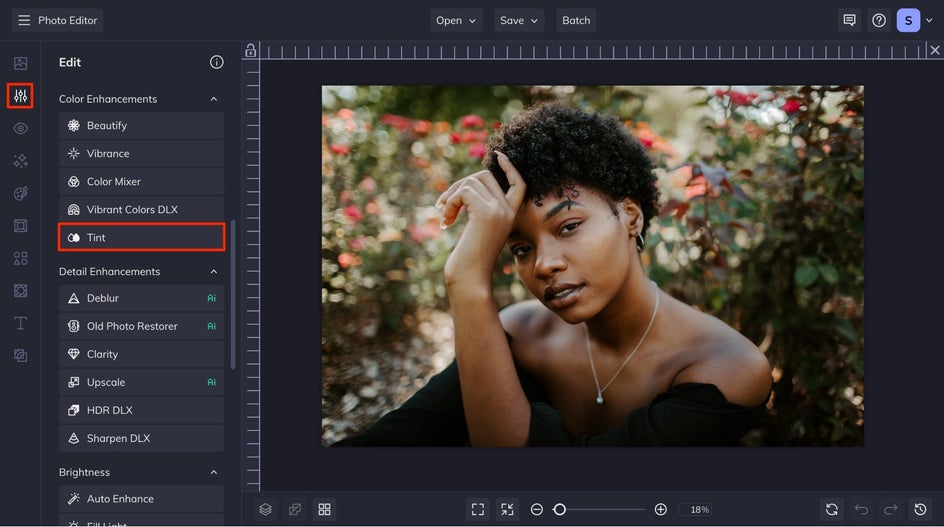Open the Text tool sidebar icon
The width and height of the screenshot is (944, 527).
tap(20, 323)
